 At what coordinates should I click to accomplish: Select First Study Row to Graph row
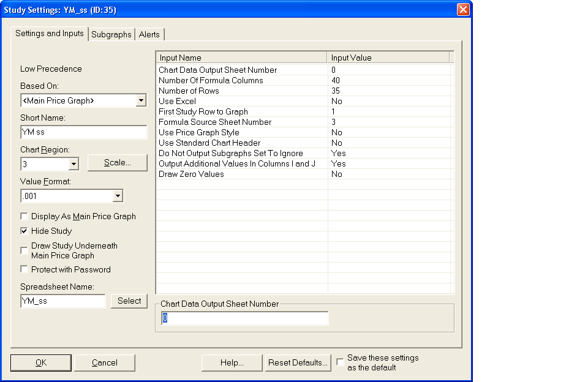[x=303, y=111]
